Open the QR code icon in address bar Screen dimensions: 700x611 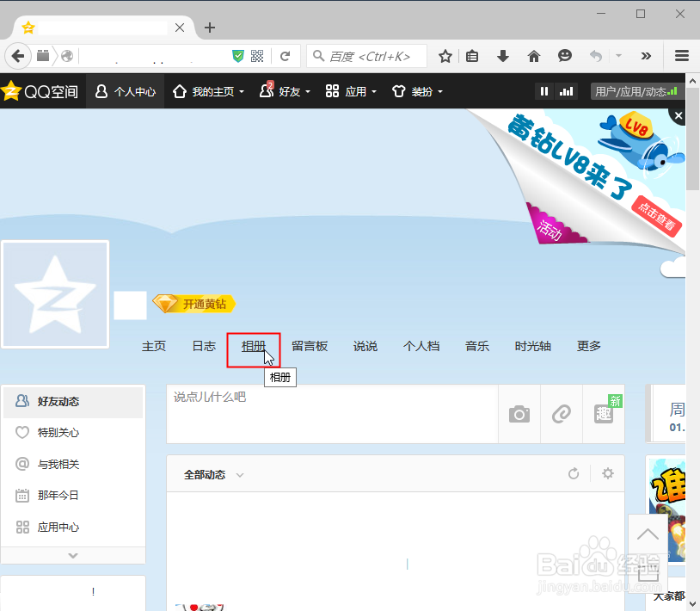pos(257,56)
